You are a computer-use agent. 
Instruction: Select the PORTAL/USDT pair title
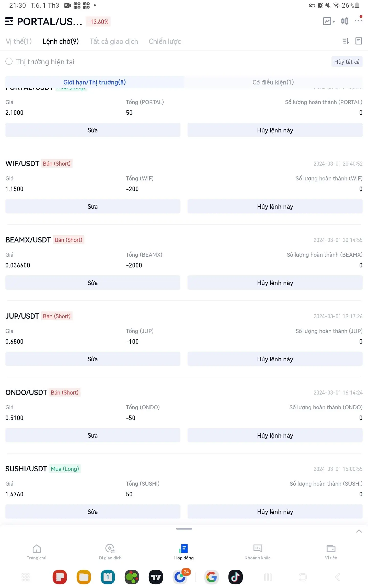50,22
